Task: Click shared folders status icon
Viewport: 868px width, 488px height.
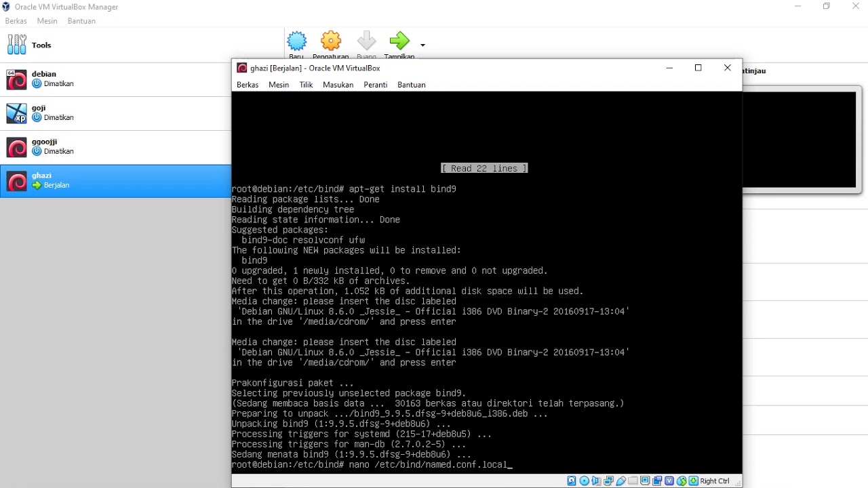Action: 633,481
